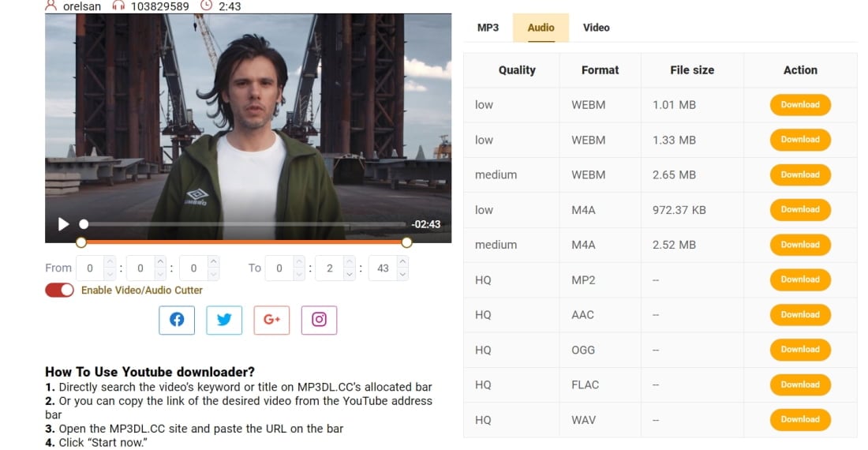The height and width of the screenshot is (450, 868).
Task: Play the orelsan video preview
Action: (64, 224)
